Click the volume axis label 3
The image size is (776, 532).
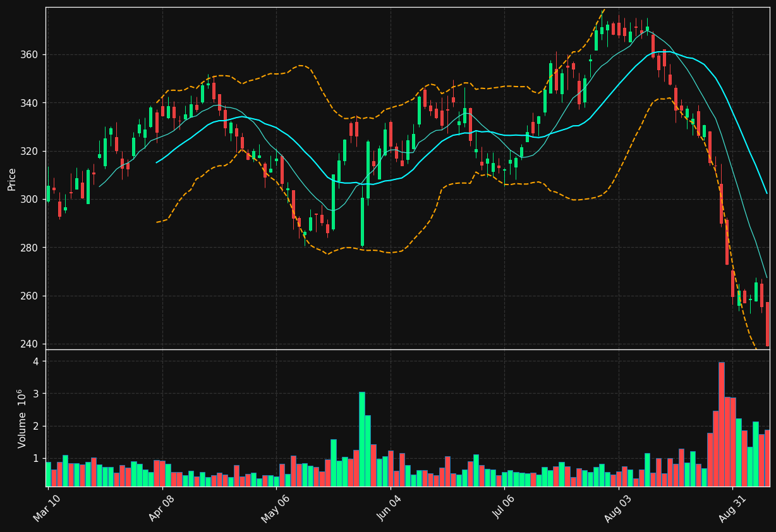tap(36, 394)
